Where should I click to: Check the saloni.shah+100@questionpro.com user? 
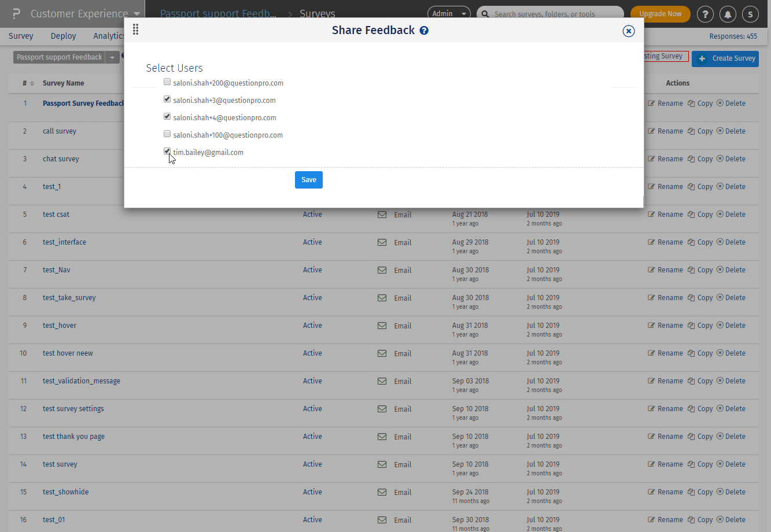click(167, 134)
